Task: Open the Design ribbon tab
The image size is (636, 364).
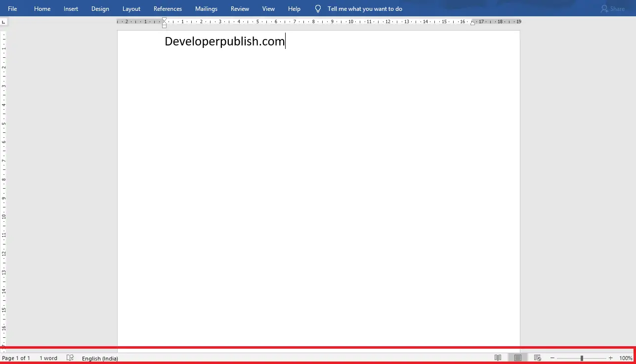Action: [100, 9]
